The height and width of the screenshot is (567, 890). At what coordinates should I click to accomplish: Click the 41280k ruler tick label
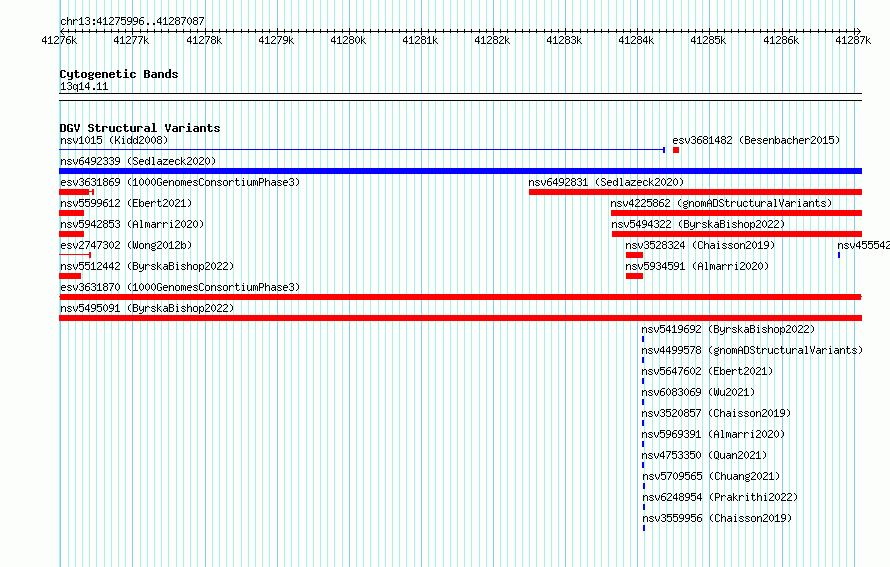point(348,40)
